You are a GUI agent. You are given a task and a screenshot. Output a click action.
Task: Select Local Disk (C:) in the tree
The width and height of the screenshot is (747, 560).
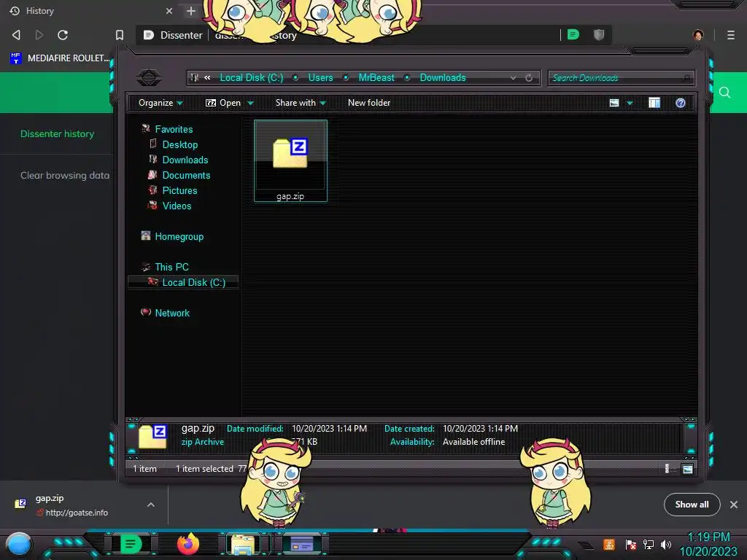[183, 282]
